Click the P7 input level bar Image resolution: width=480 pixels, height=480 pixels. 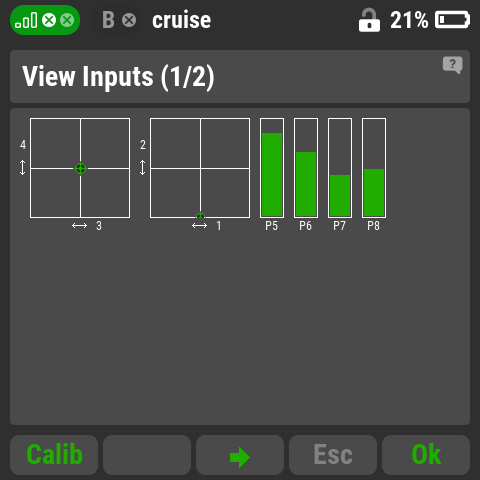[x=340, y=168]
